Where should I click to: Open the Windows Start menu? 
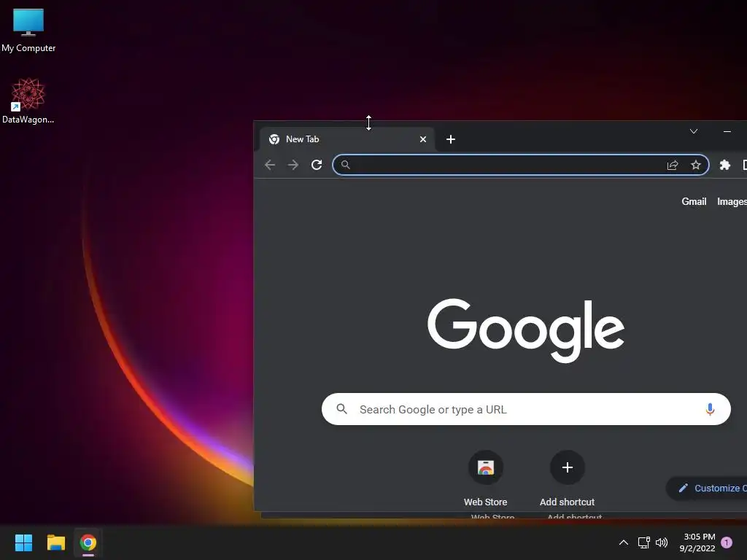(x=23, y=542)
